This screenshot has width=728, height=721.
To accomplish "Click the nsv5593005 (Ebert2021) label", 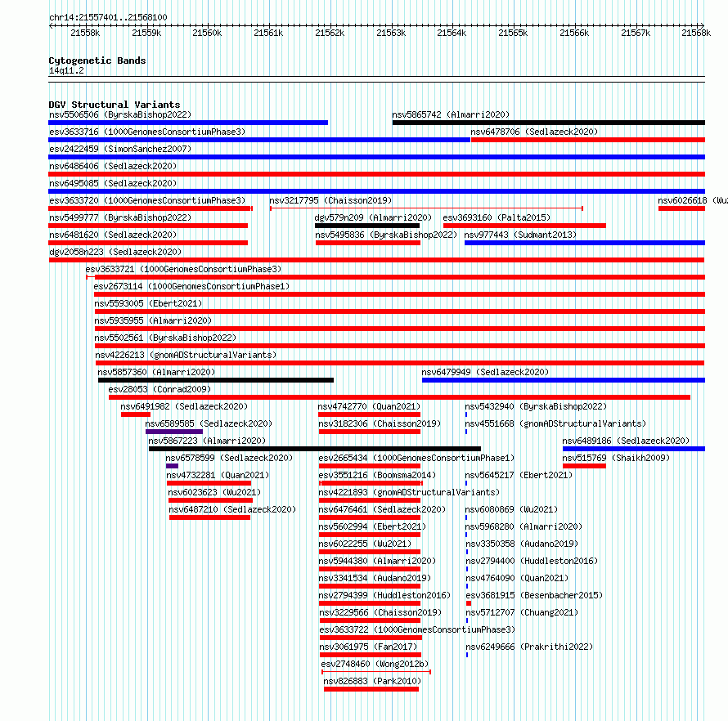I will point(148,303).
